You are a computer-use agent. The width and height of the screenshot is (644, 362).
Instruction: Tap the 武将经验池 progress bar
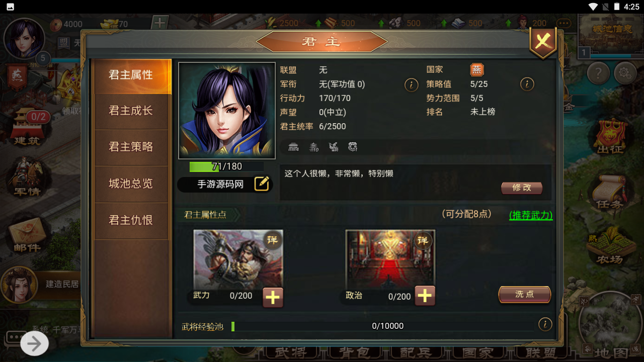pyautogui.click(x=382, y=326)
